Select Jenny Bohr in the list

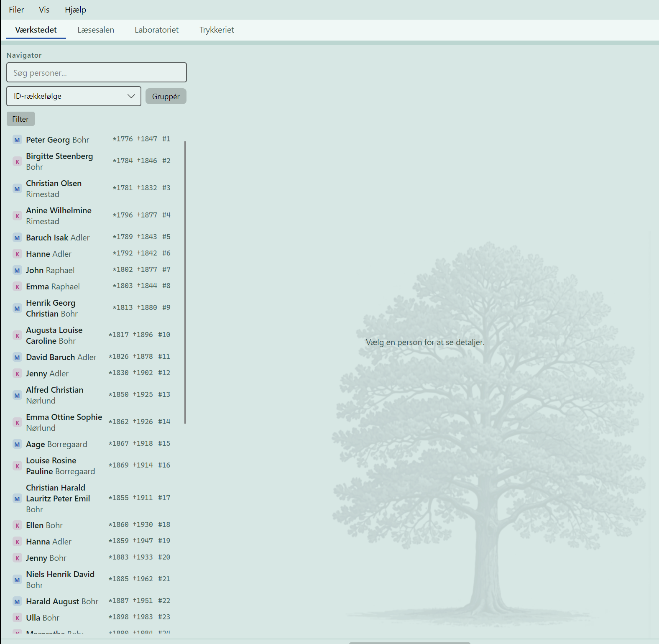click(x=92, y=558)
